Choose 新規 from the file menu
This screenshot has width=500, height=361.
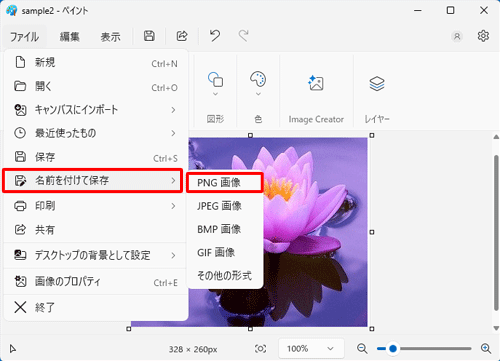pos(96,63)
